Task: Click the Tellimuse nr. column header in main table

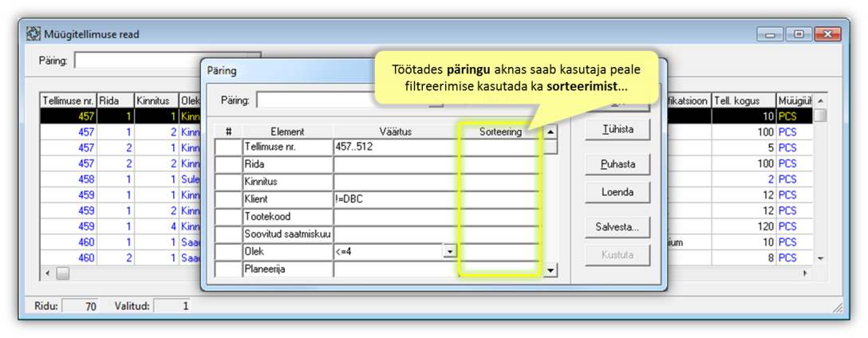Action: point(69,100)
